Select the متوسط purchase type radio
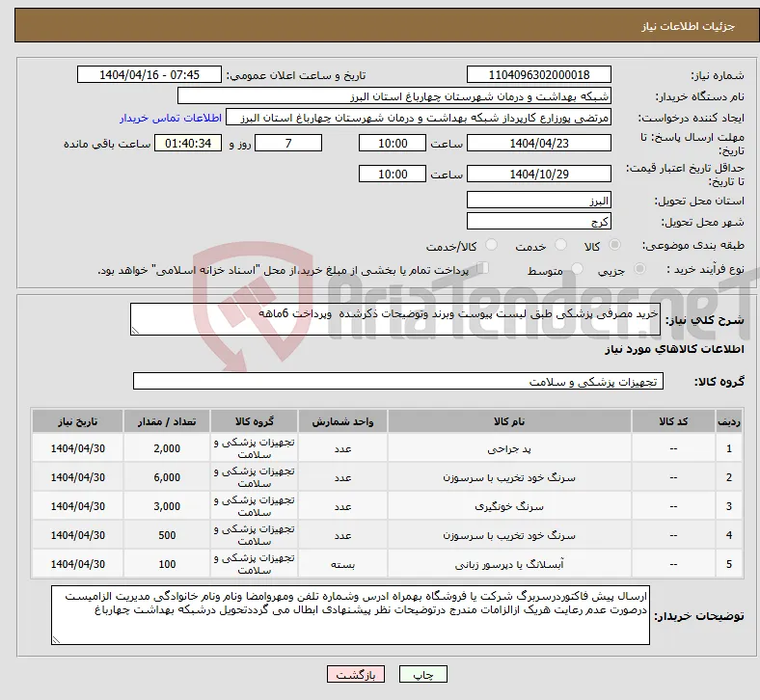This screenshot has width=760, height=700. [x=577, y=268]
